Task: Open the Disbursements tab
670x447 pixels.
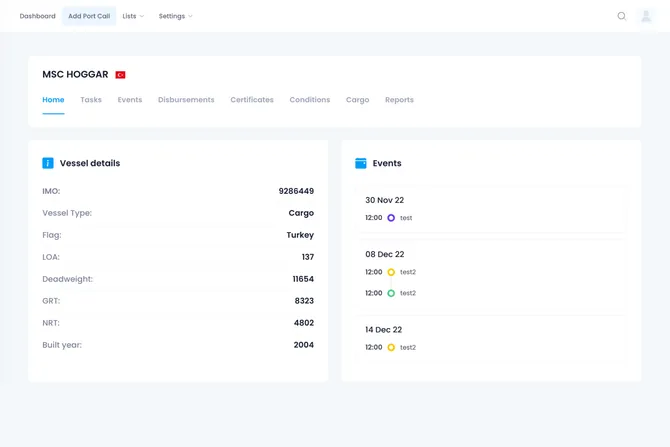Action: [x=186, y=100]
